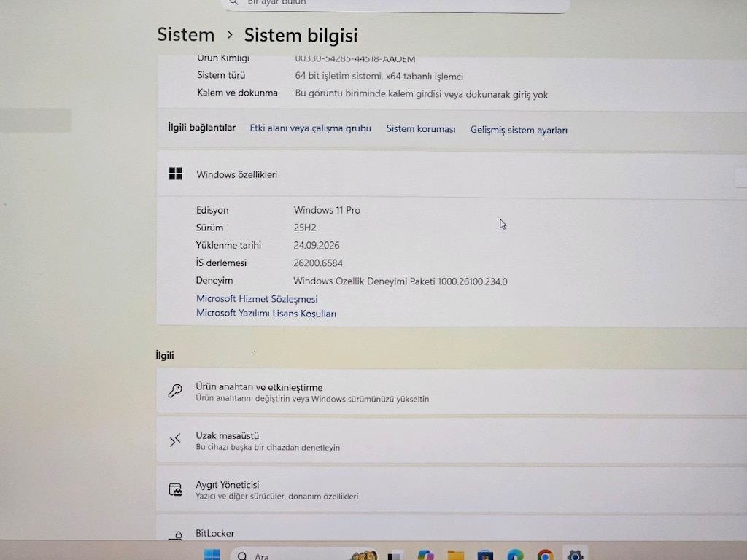
Task: Click the search highlight image in taskbar search box
Action: tap(363, 555)
